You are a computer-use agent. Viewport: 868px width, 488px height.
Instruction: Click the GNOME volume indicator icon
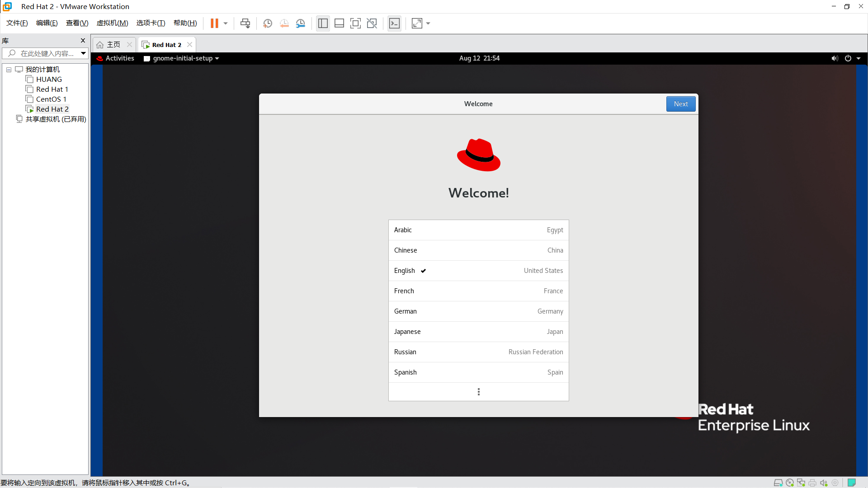pyautogui.click(x=835, y=58)
